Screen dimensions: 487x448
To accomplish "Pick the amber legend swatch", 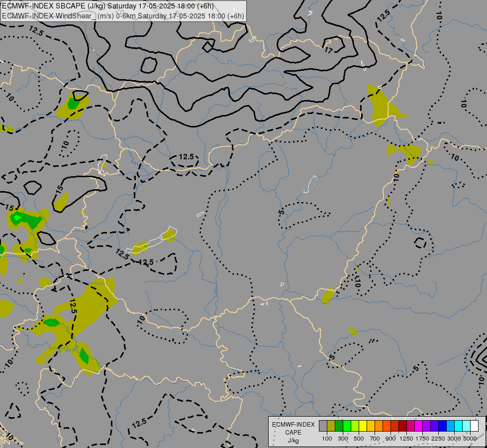I will tap(371, 426).
